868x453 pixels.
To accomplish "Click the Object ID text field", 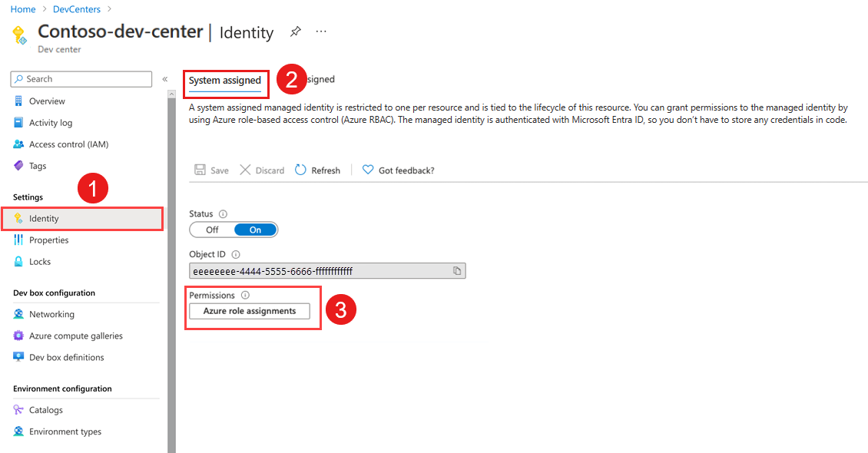I will pyautogui.click(x=327, y=270).
